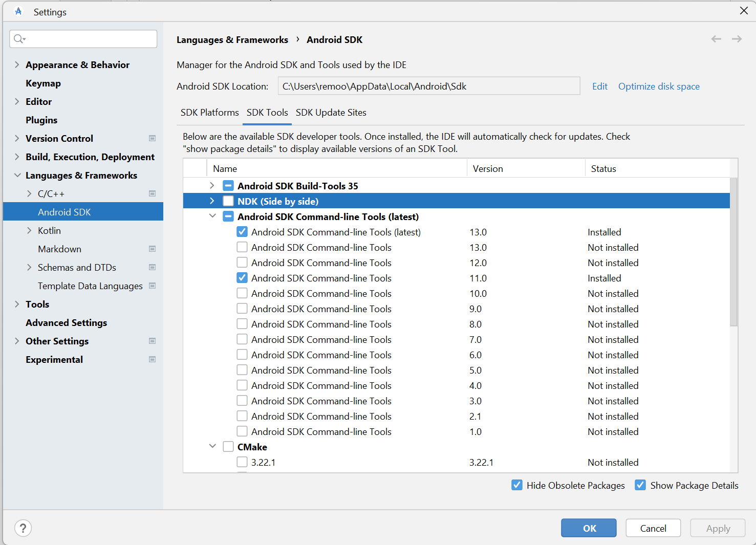This screenshot has height=545, width=756.
Task: Open Keymap settings page
Action: click(44, 83)
